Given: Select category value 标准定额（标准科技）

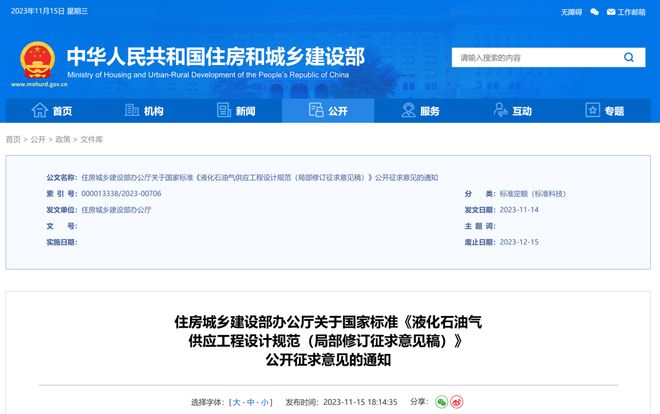Looking at the screenshot, I should 532,194.
